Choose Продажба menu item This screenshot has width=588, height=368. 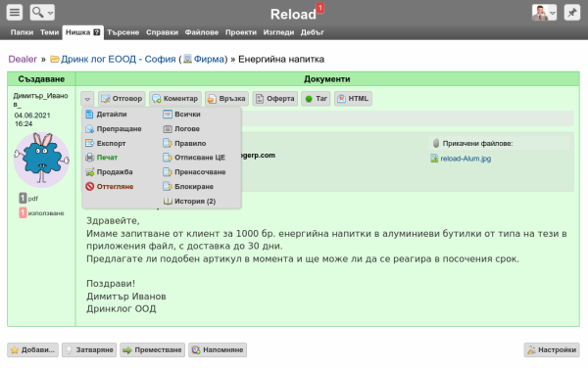109,172
